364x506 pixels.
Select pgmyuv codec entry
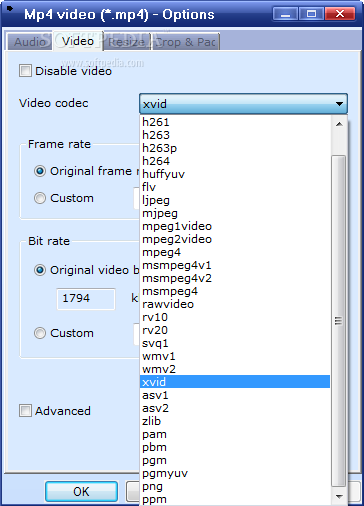[235, 473]
